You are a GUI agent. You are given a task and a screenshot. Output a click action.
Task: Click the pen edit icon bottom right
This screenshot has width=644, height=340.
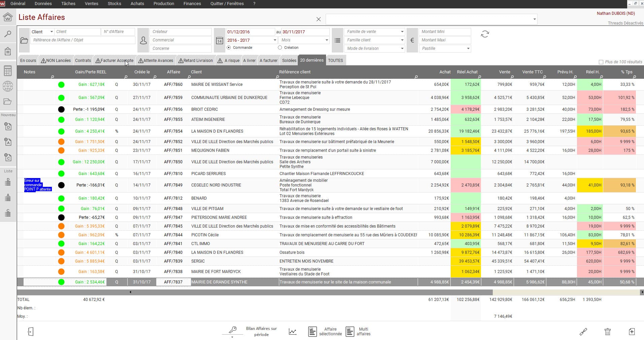click(583, 332)
